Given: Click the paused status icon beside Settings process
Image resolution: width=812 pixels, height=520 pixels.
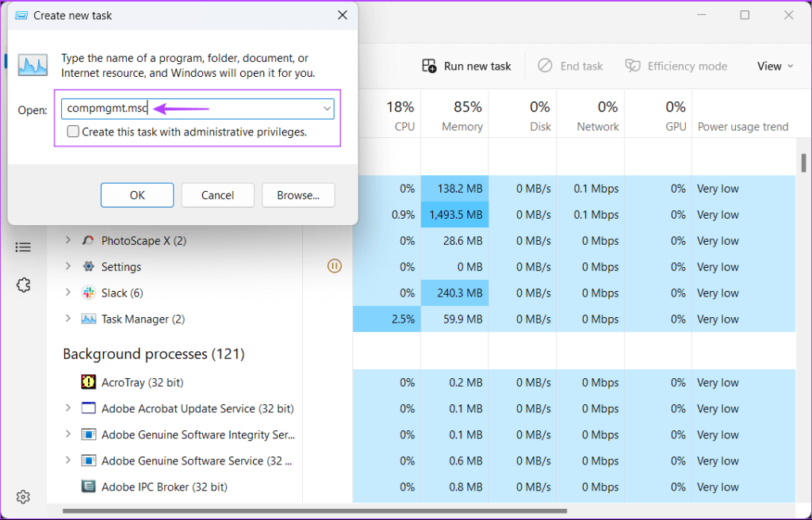Looking at the screenshot, I should coord(334,266).
